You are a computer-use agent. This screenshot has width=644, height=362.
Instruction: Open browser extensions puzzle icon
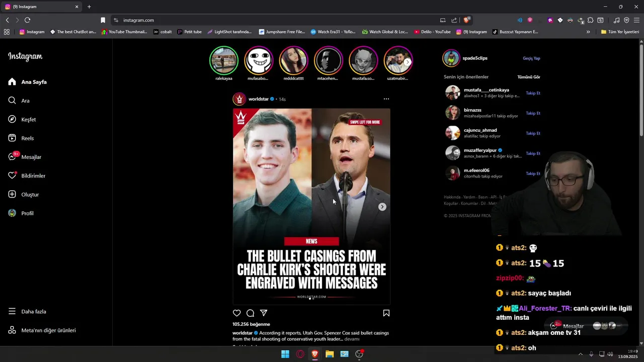tap(590, 20)
